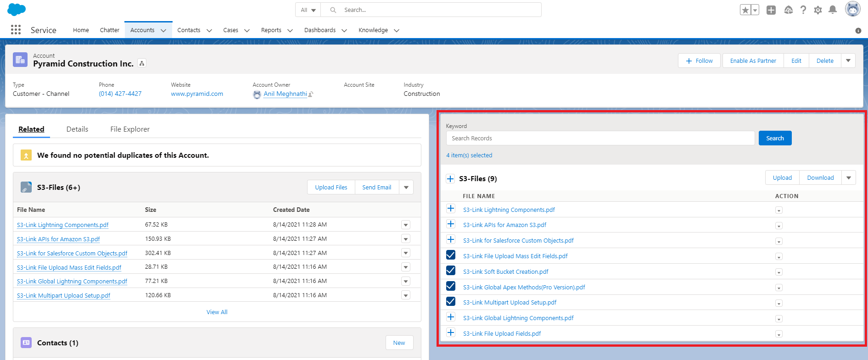
Task: Uncheck S3-Link Soft Bucket Creation.pdf
Action: (451, 271)
